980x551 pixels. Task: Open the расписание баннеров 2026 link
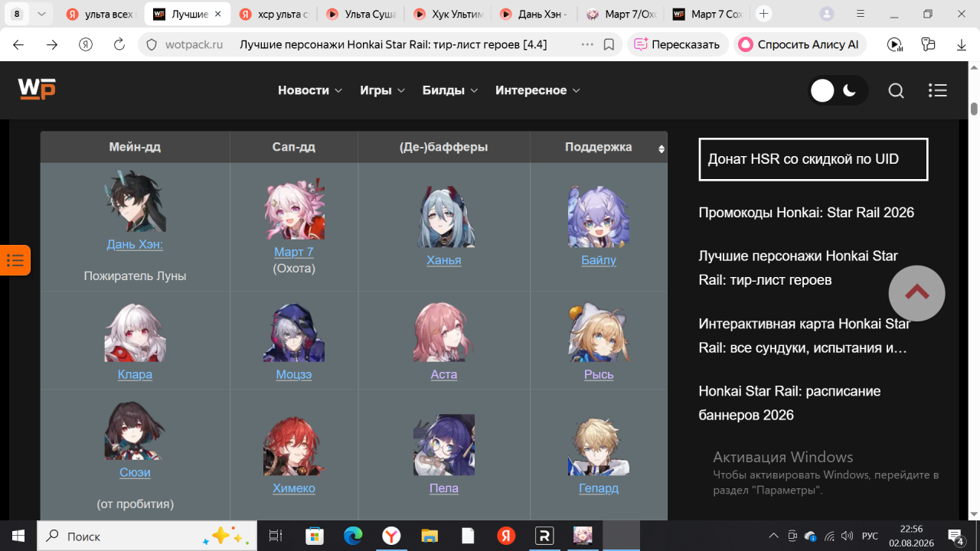(x=790, y=403)
